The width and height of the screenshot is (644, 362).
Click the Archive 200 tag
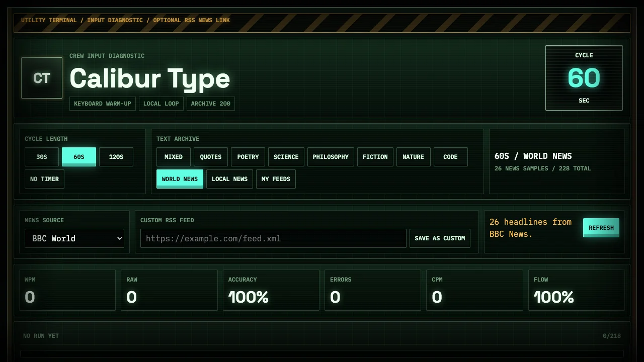[211, 104]
